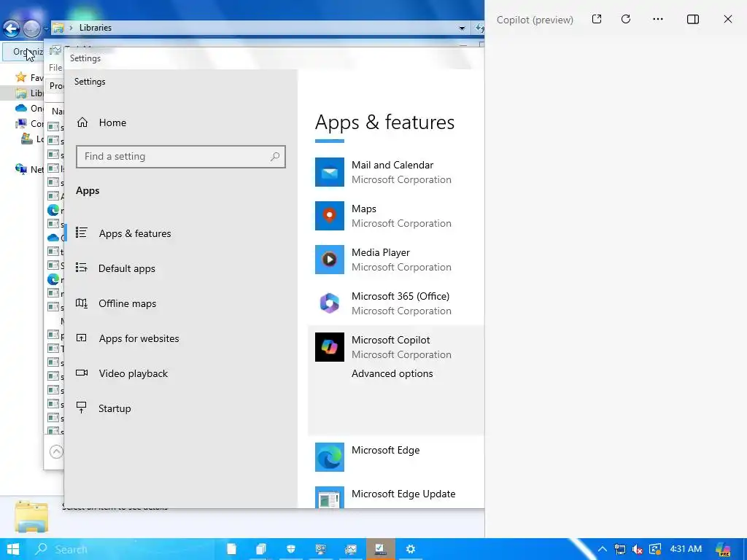Image resolution: width=747 pixels, height=560 pixels.
Task: Select the Maps app icon
Action: coord(329,216)
